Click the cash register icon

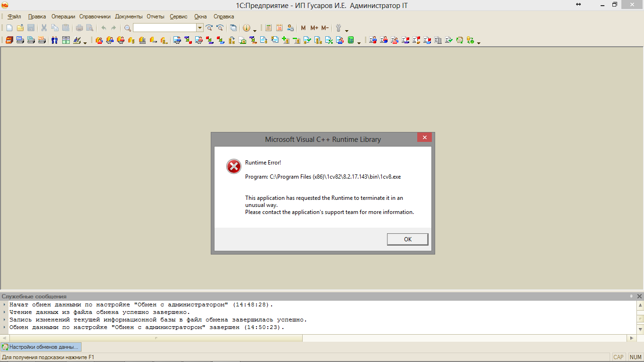66,40
